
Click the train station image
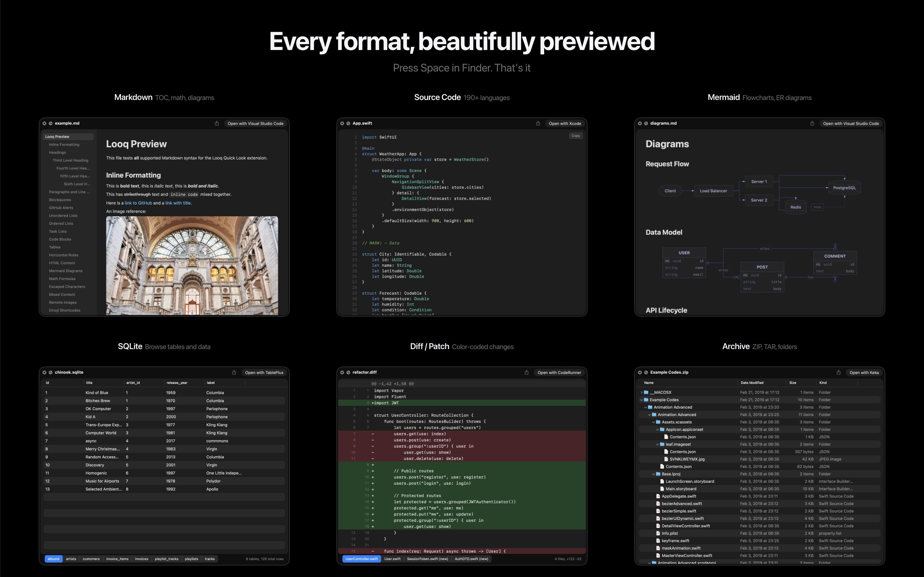192,265
